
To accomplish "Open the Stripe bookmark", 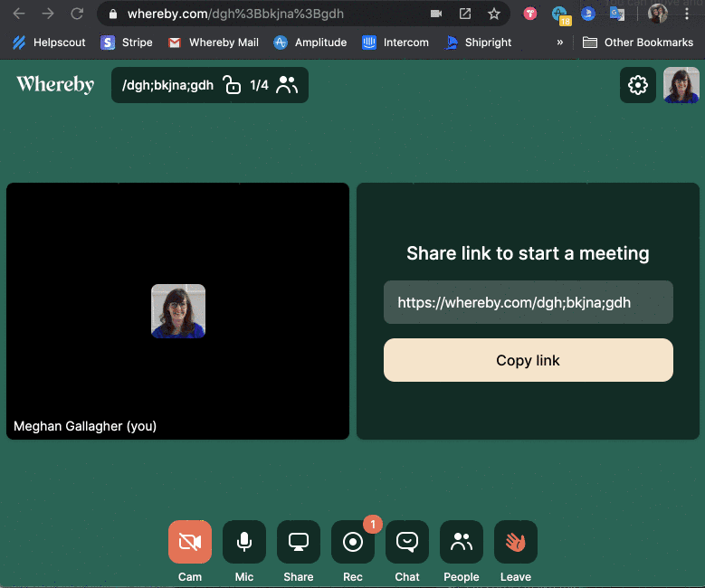I will [x=127, y=43].
